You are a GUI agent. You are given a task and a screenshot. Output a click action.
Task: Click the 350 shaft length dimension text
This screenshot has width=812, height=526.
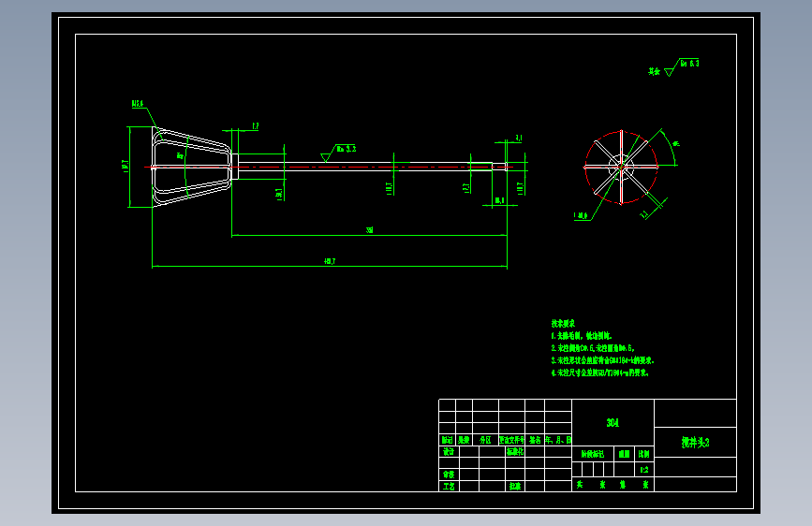[369, 230]
